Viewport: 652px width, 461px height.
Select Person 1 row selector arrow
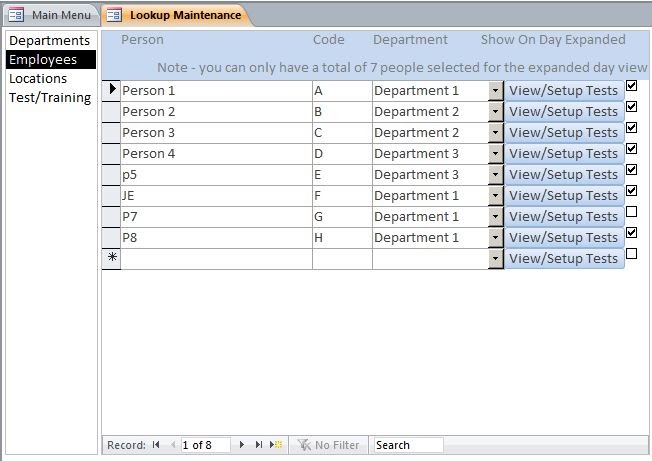coord(111,90)
